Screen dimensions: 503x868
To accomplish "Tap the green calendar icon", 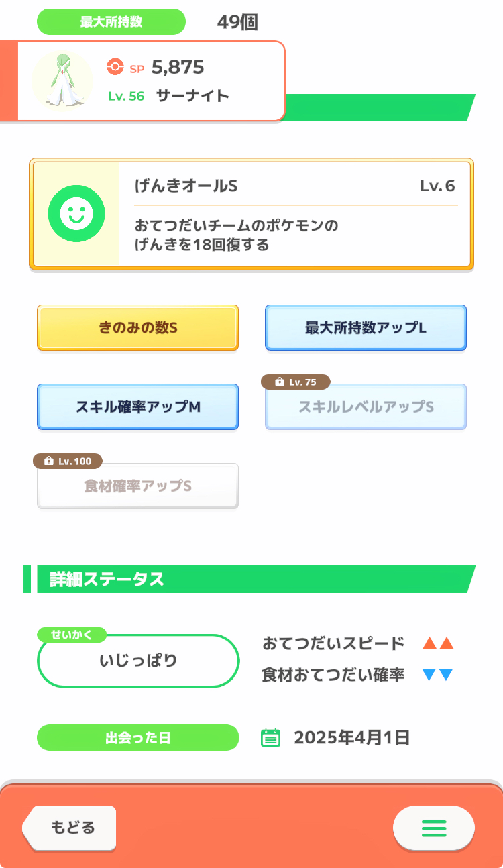I will tap(270, 738).
